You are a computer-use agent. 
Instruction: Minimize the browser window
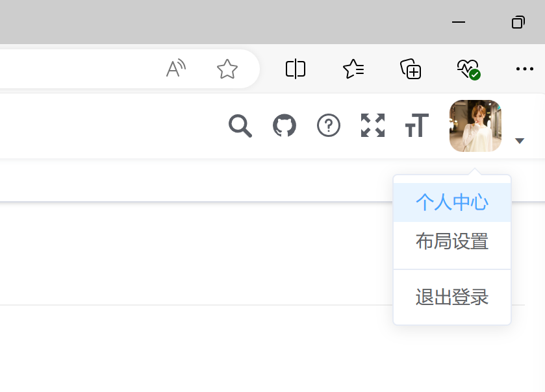(x=459, y=22)
